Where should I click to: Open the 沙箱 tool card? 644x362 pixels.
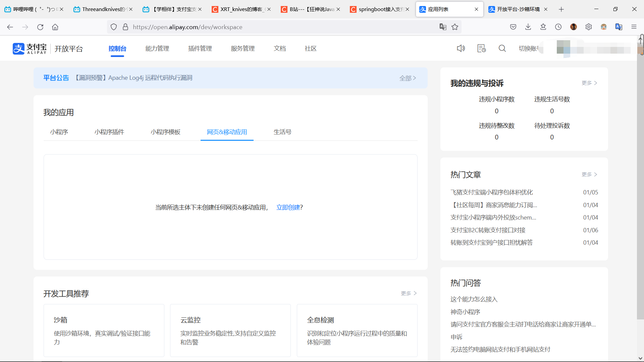click(x=104, y=330)
